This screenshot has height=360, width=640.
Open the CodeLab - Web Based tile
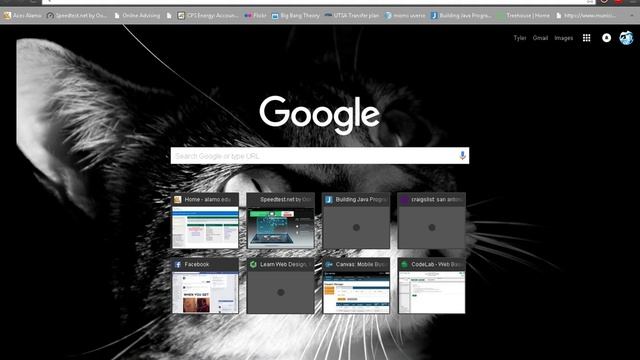pyautogui.click(x=431, y=286)
